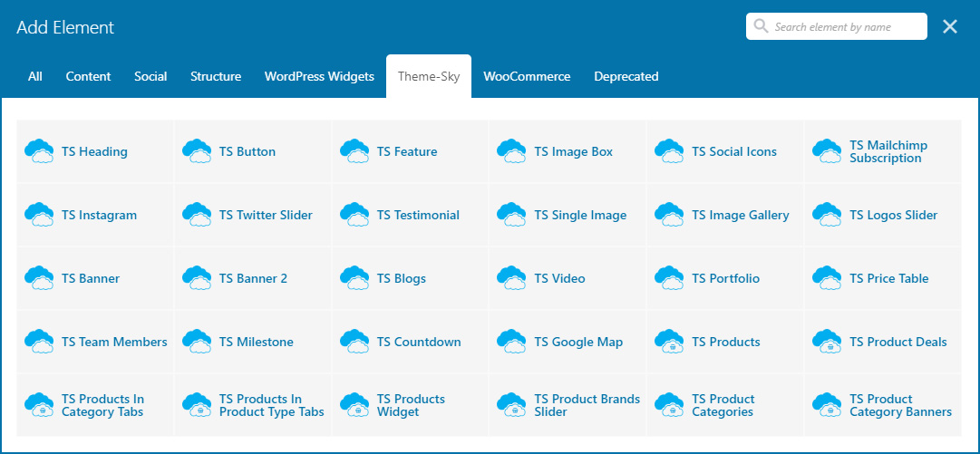Click the cloud icon beside TS Milestone

196,342
